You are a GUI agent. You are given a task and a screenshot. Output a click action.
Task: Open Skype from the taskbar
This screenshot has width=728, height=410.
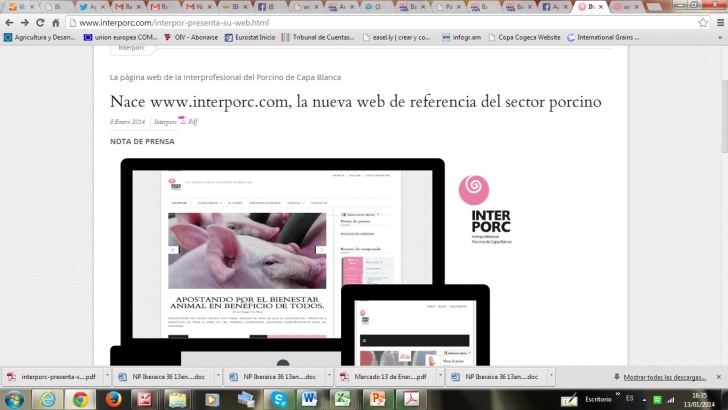pos(277,399)
